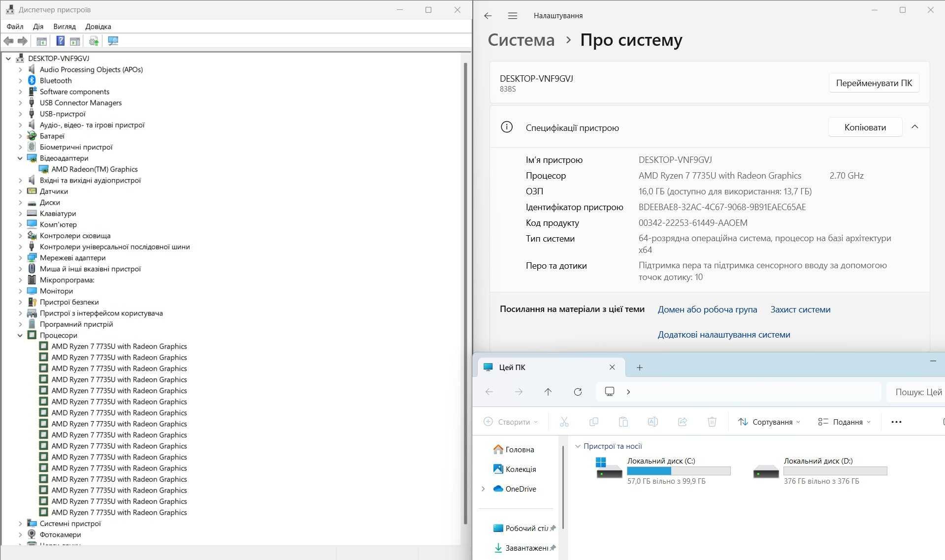Viewport: 945px width, 560px height.
Task: Collapse the Специфікації пристрою section chevron
Action: [914, 127]
